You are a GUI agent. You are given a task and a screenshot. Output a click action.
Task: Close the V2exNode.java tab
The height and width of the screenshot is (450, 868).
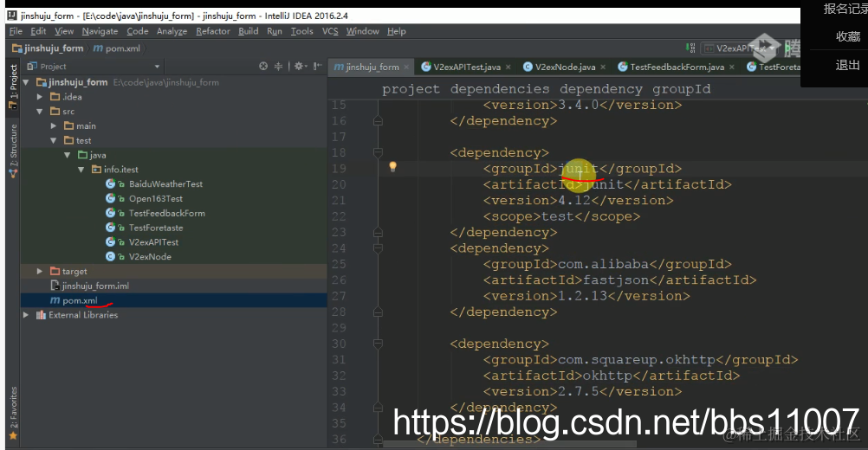coord(603,67)
